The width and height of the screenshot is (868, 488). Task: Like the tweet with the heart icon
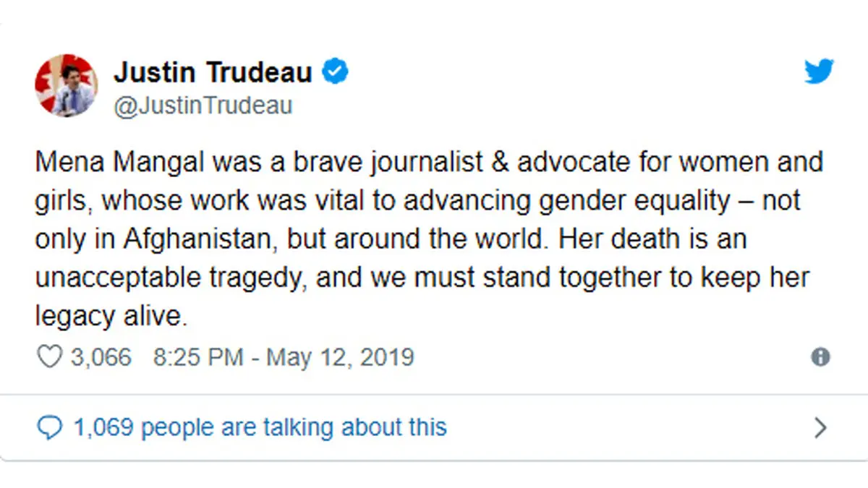tap(49, 357)
